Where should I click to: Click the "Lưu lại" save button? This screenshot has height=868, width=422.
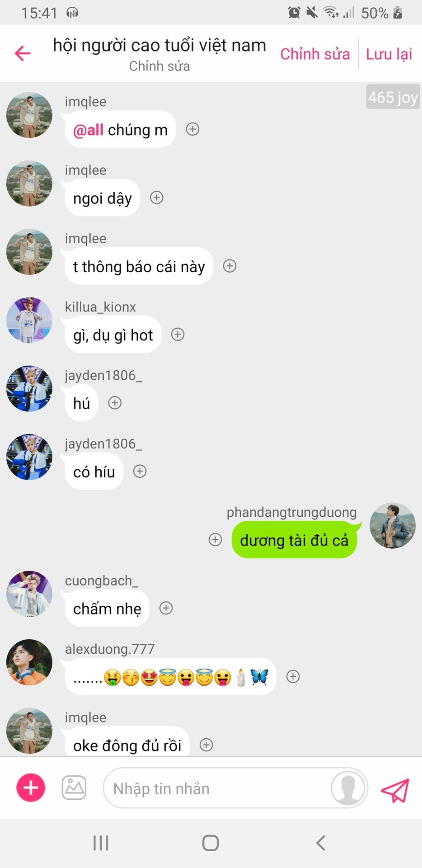389,54
